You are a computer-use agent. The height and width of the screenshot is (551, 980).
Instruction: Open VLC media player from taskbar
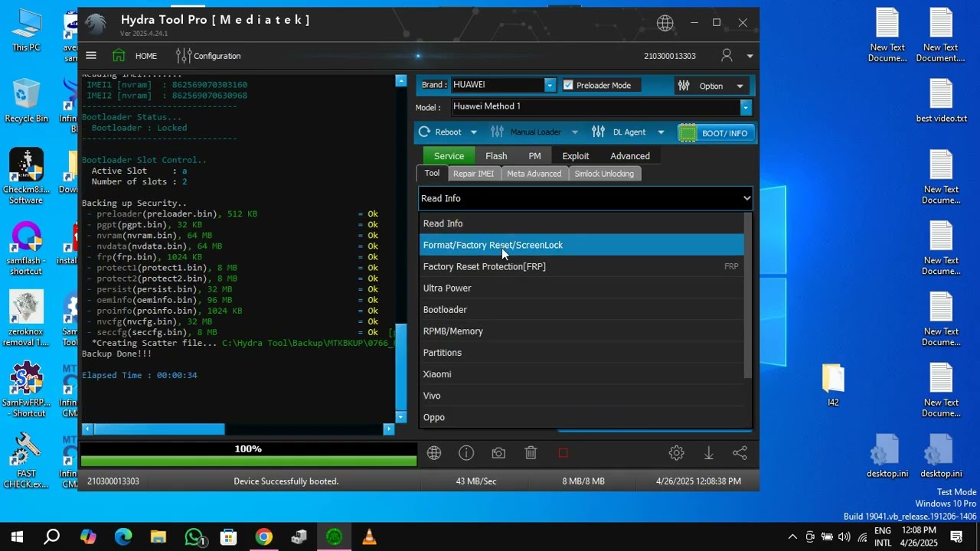pos(370,537)
